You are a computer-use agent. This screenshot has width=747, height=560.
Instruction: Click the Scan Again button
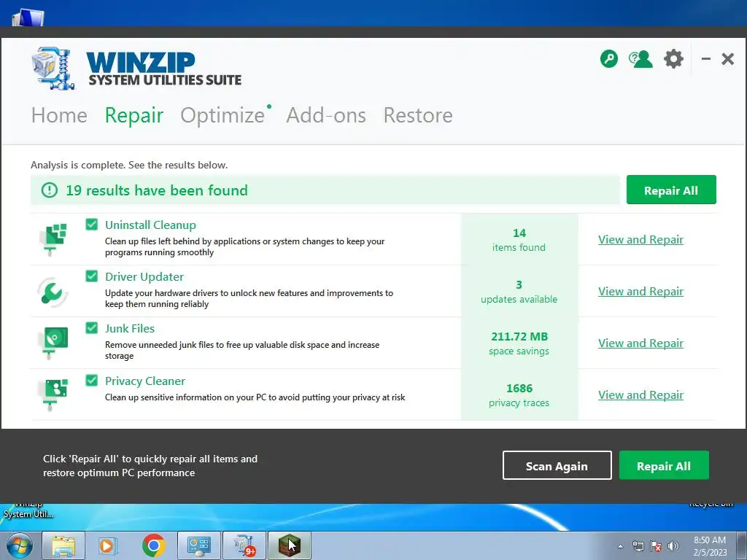tap(557, 465)
